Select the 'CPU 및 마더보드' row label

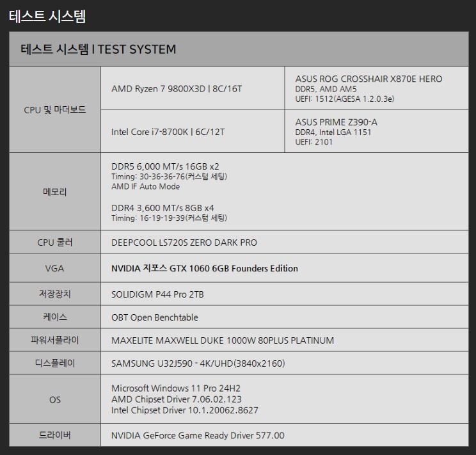[54, 110]
